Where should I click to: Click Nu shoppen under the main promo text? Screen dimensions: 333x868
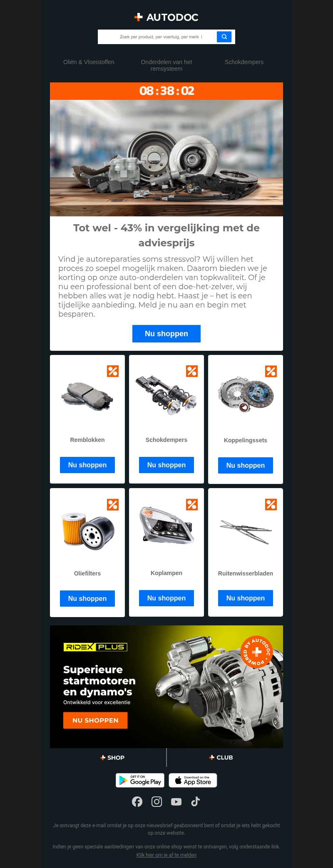tap(166, 334)
